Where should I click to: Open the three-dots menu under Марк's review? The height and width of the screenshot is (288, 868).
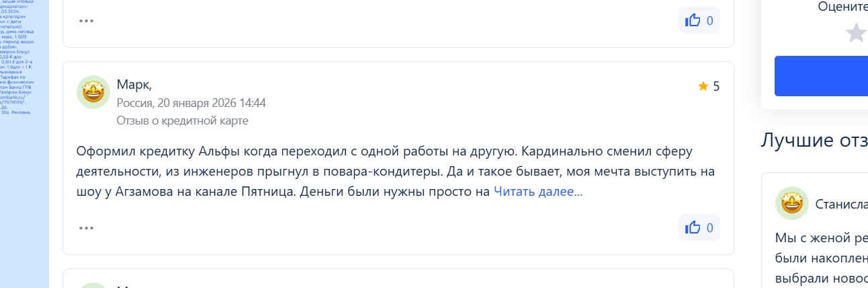click(86, 227)
